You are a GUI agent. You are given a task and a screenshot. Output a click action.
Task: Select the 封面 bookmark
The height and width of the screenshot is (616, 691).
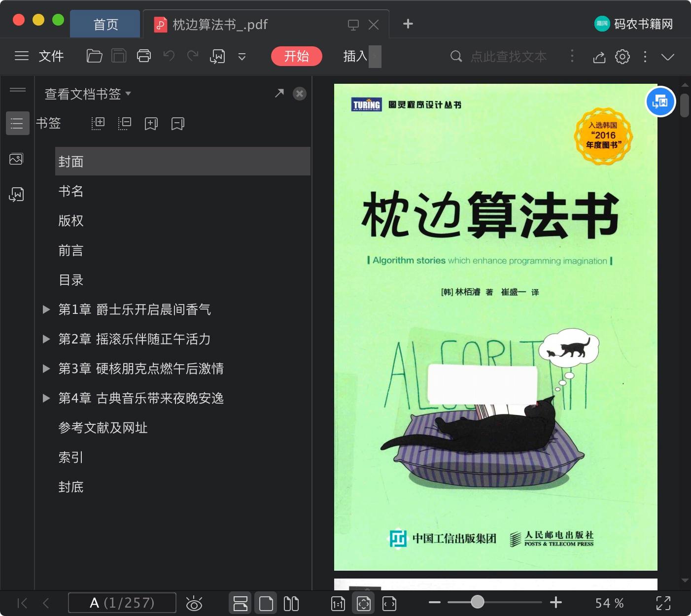[182, 161]
